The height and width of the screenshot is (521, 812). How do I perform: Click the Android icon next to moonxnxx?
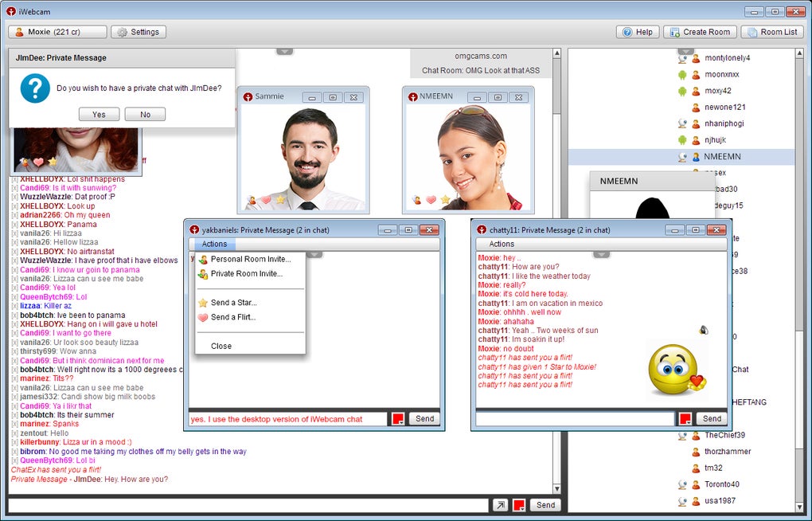[682, 74]
